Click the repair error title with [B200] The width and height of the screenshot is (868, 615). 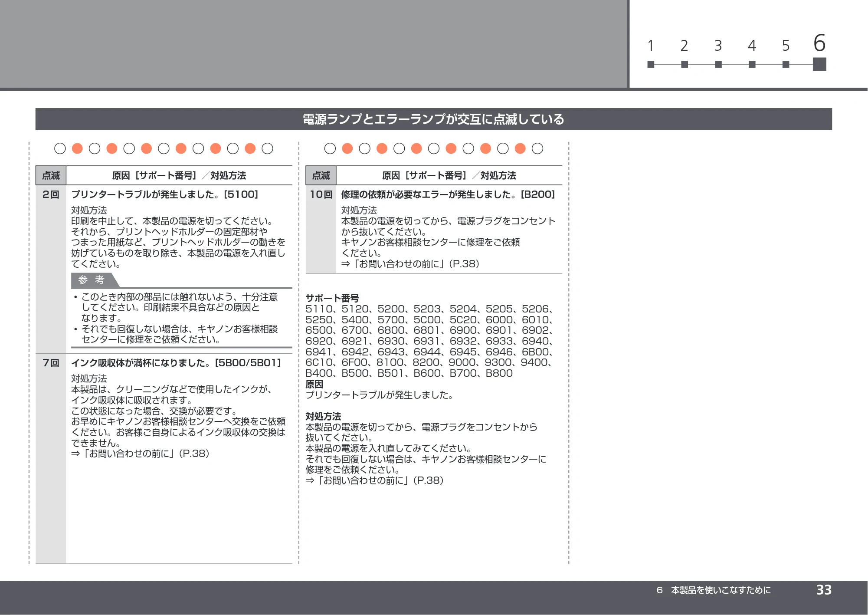[448, 194]
